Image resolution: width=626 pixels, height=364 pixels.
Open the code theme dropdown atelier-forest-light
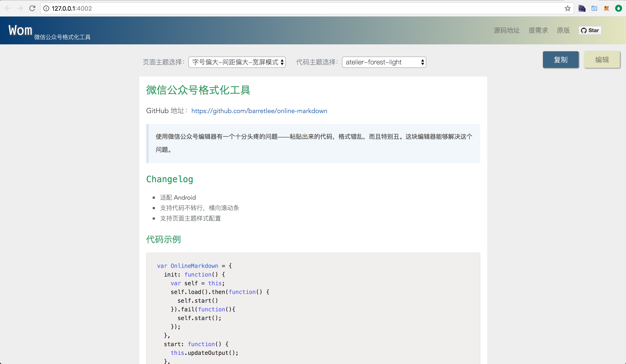pos(384,62)
